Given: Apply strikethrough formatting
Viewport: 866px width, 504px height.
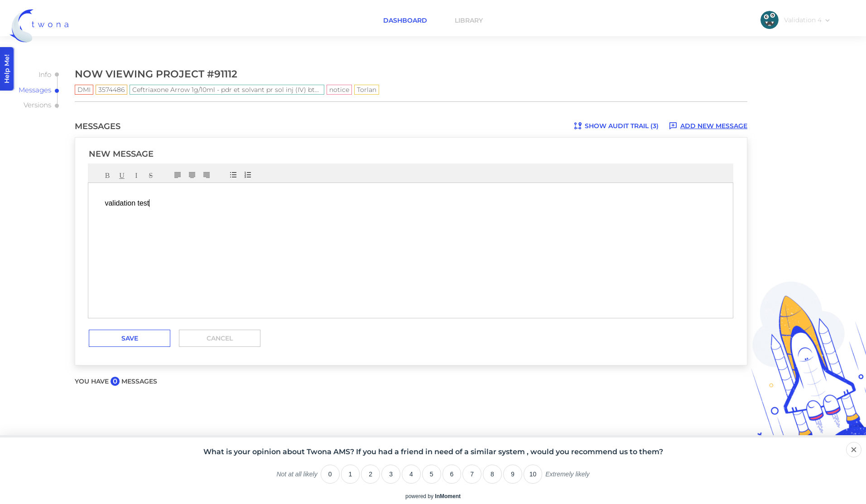Looking at the screenshot, I should coord(151,175).
